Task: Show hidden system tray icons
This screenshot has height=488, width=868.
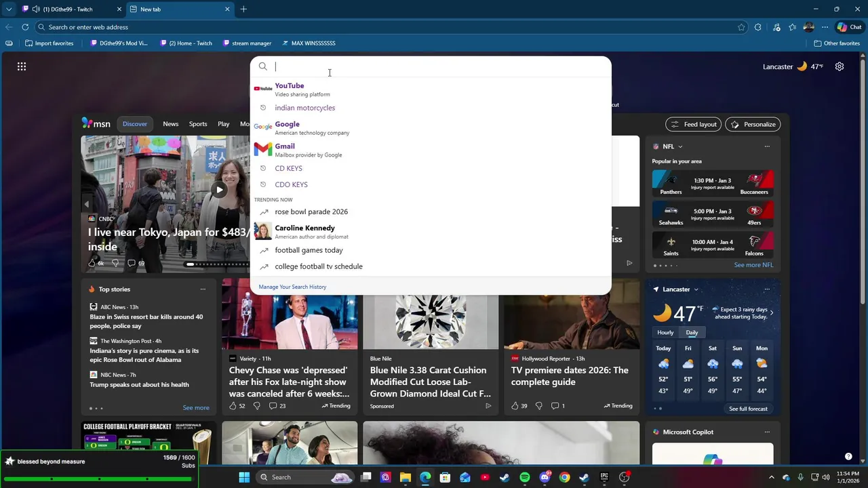Action: coord(771,477)
